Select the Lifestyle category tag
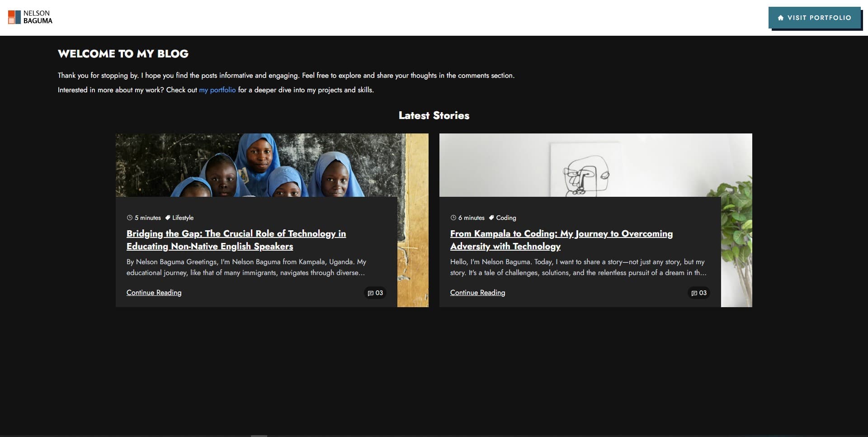868x437 pixels. [183, 218]
